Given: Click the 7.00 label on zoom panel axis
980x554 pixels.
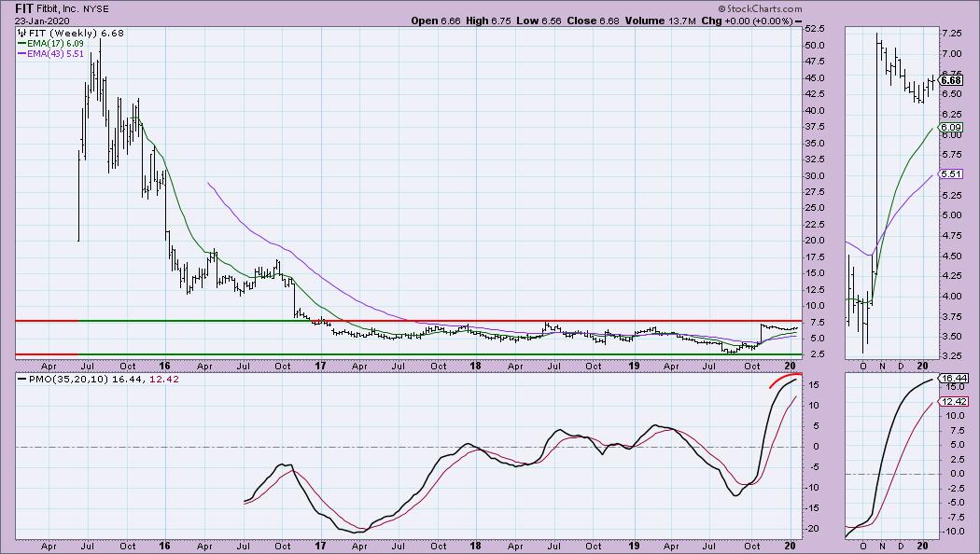Looking at the screenshot, I should tap(952, 54).
